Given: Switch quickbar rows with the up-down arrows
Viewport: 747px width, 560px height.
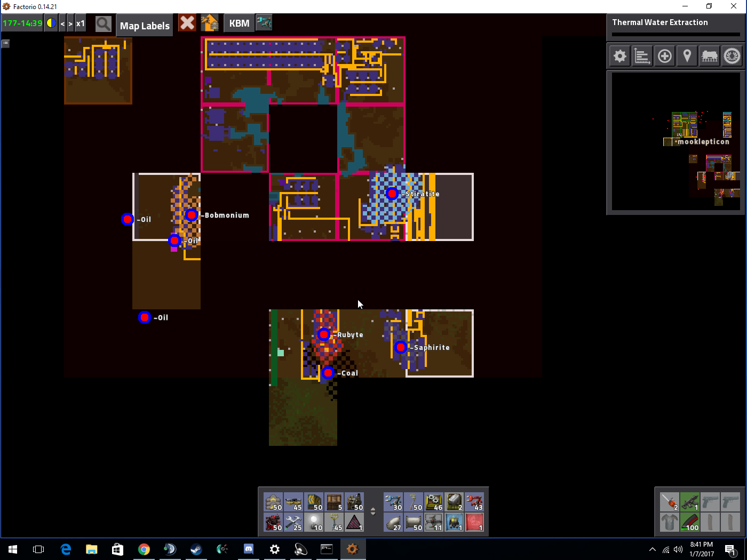Looking at the screenshot, I should pyautogui.click(x=373, y=511).
